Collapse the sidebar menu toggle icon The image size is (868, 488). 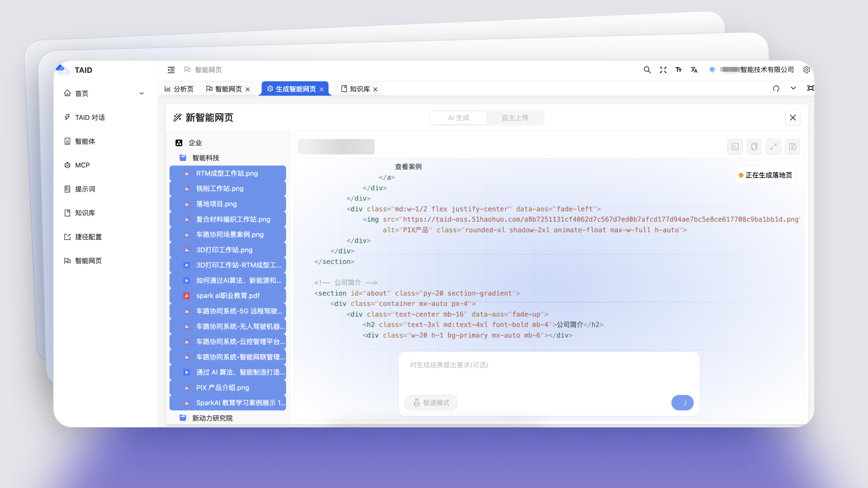pyautogui.click(x=171, y=70)
